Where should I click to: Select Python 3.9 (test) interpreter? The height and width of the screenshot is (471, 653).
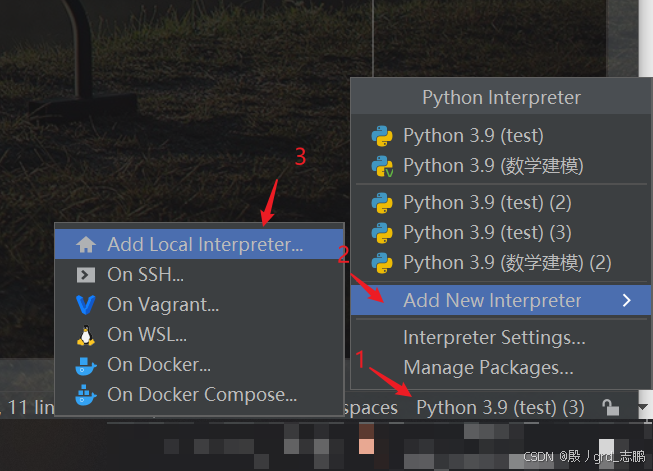[x=501, y=136]
